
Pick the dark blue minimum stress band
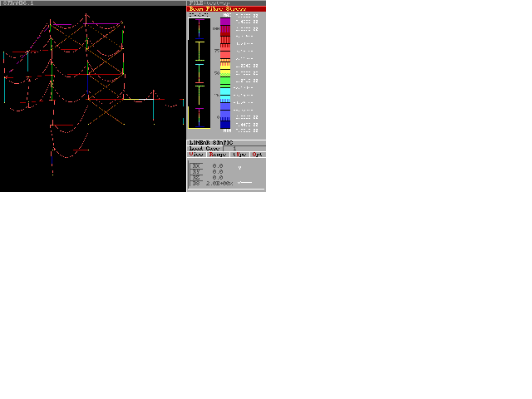click(225, 124)
